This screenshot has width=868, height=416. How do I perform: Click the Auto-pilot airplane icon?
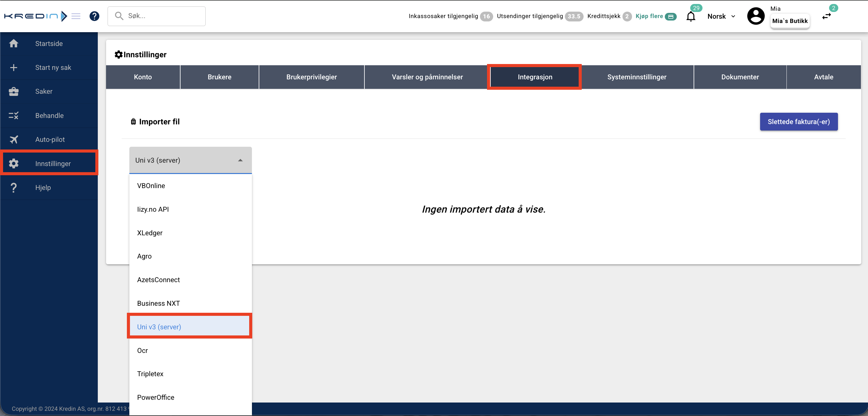(13, 139)
